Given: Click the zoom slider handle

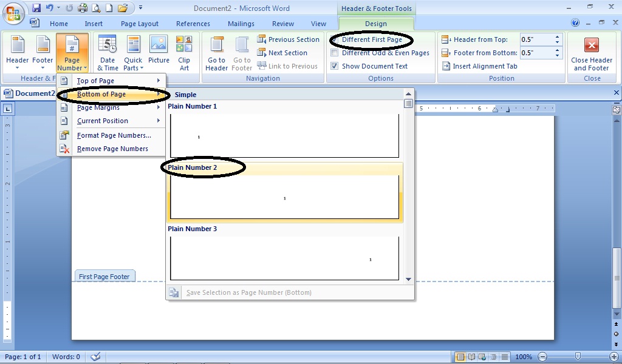Looking at the screenshot, I should (578, 357).
